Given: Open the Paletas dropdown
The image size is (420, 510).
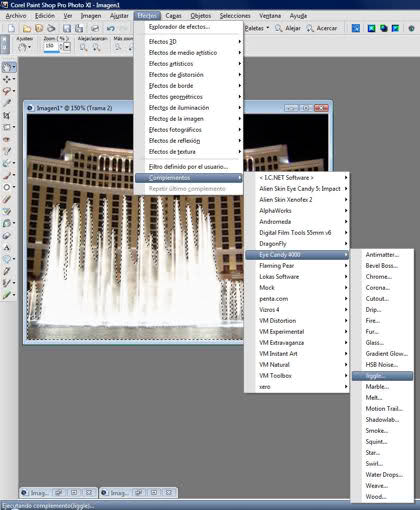Looking at the screenshot, I should click(x=257, y=28).
